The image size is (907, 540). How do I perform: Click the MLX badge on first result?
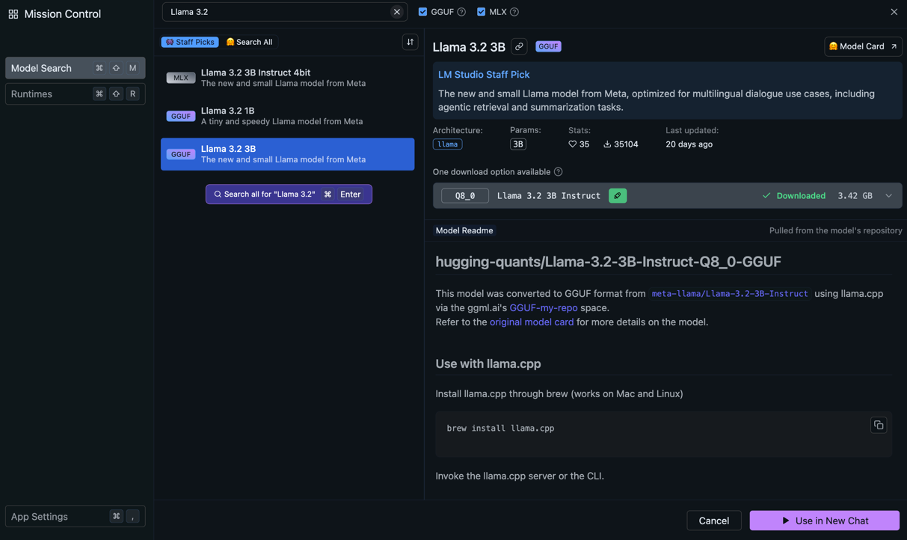pos(180,77)
